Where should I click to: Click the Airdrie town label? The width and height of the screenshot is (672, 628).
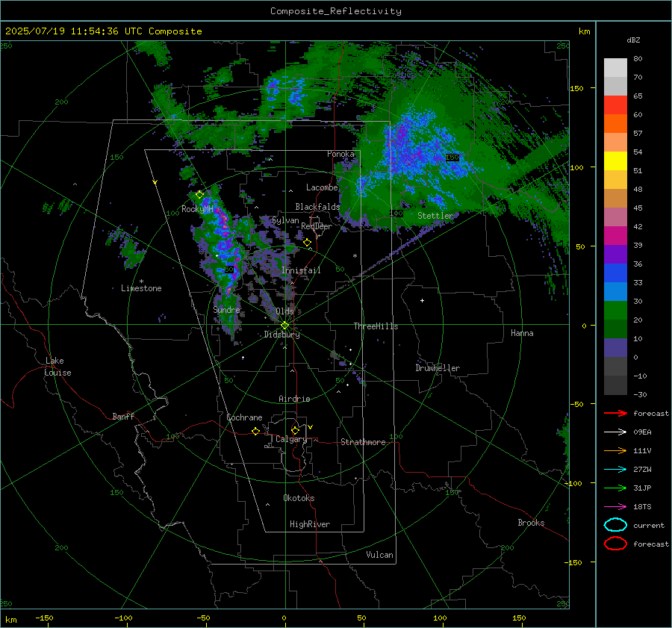point(294,399)
